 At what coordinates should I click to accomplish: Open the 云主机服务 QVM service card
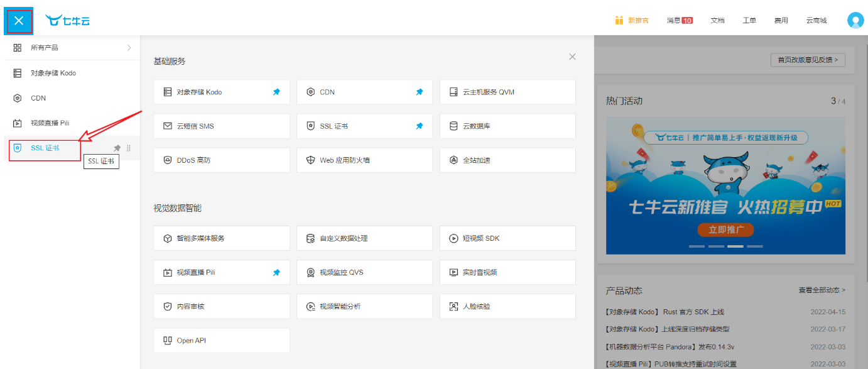[507, 92]
